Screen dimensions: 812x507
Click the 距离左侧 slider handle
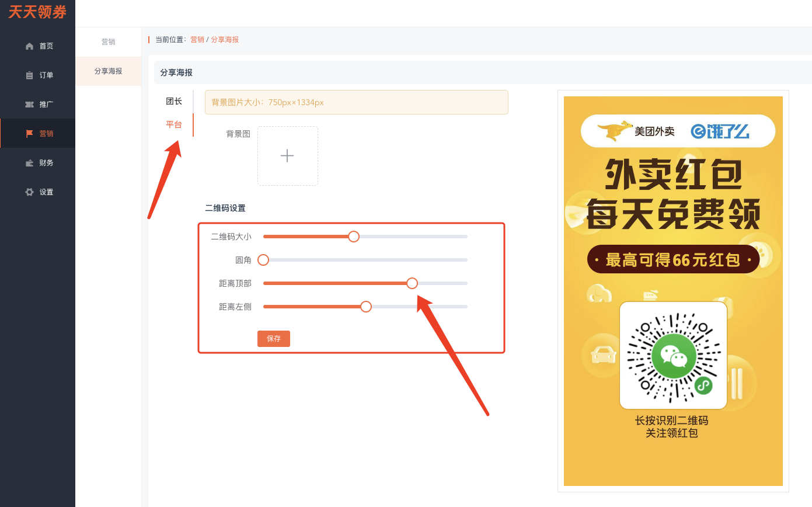click(366, 307)
